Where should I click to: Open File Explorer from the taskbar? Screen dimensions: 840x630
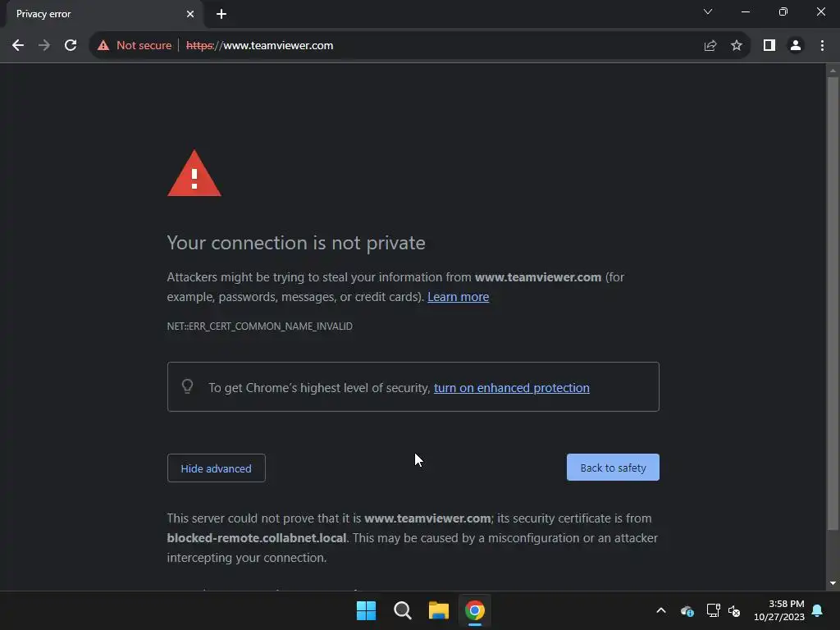pyautogui.click(x=439, y=610)
